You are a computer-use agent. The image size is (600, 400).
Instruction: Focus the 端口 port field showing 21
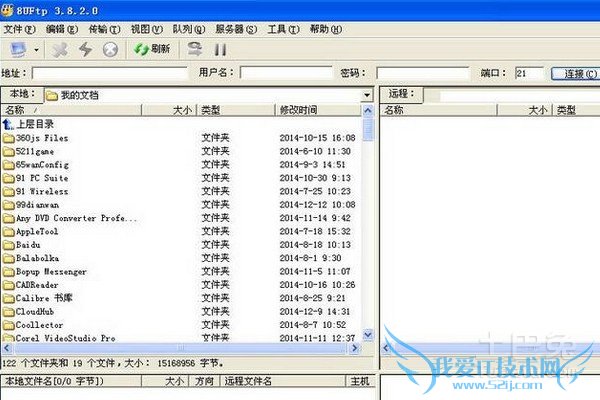point(529,73)
